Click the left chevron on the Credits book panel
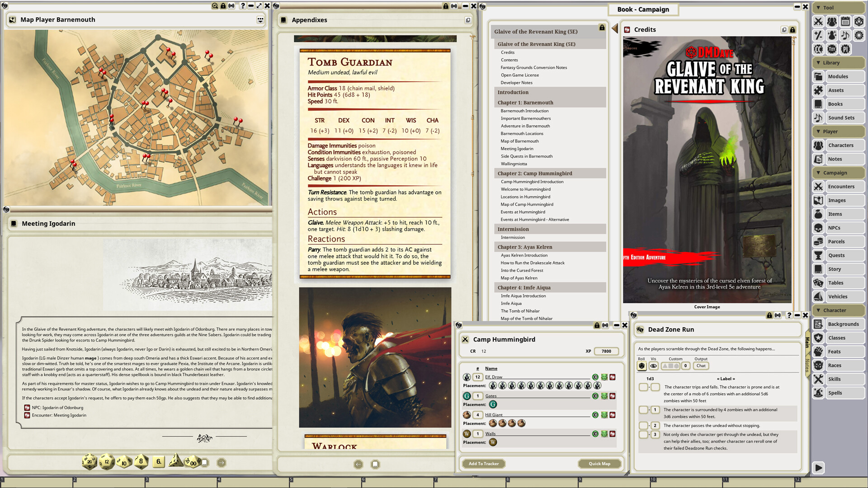The width and height of the screenshot is (868, 488). point(615,28)
